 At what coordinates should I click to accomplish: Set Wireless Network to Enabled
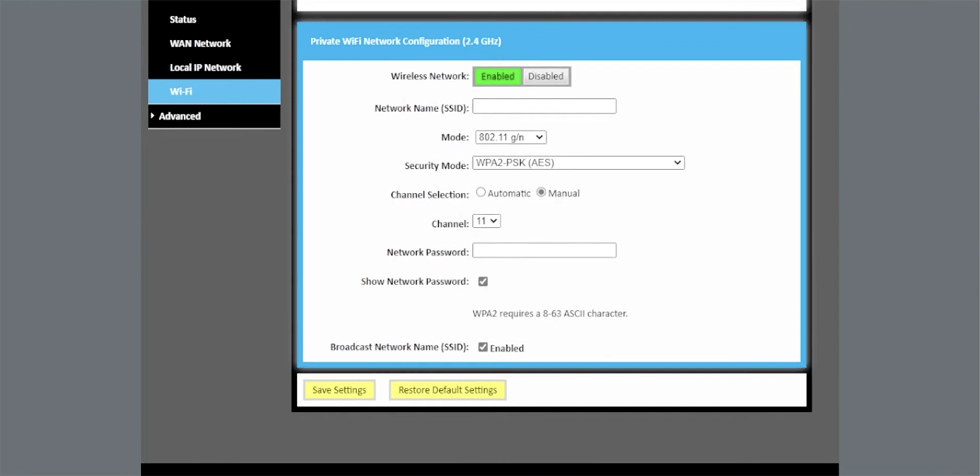pos(497,76)
